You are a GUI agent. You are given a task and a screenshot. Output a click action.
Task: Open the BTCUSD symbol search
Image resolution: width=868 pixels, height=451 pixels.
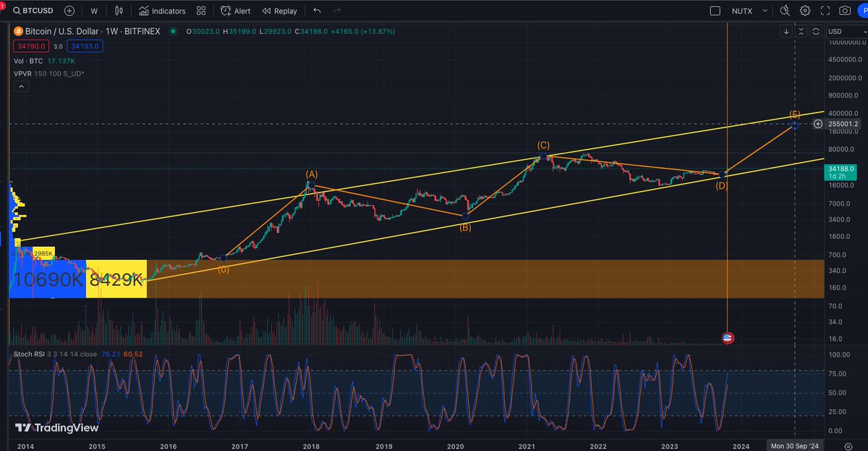pyautogui.click(x=35, y=11)
